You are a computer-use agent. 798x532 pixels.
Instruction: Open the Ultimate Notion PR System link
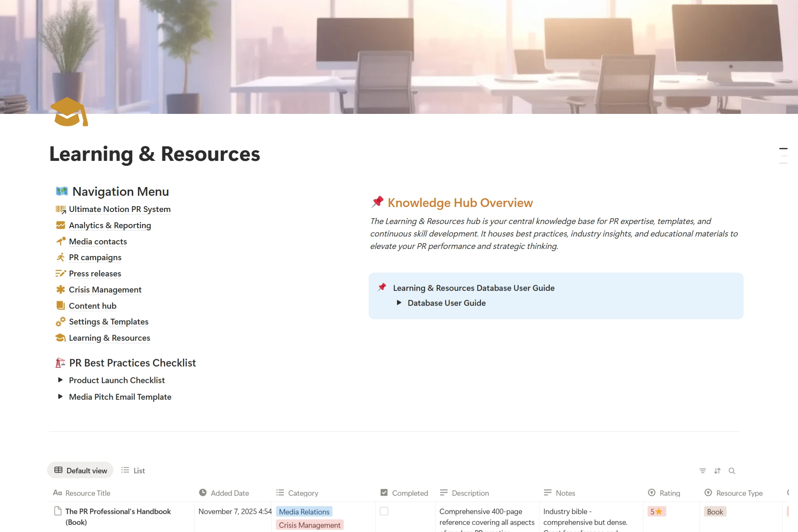point(120,209)
